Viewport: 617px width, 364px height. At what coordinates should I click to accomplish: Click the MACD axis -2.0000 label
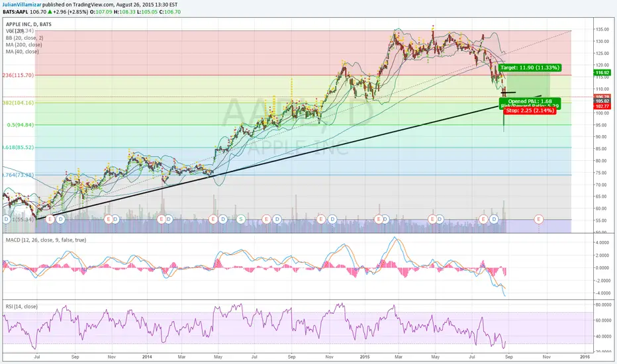(603, 281)
